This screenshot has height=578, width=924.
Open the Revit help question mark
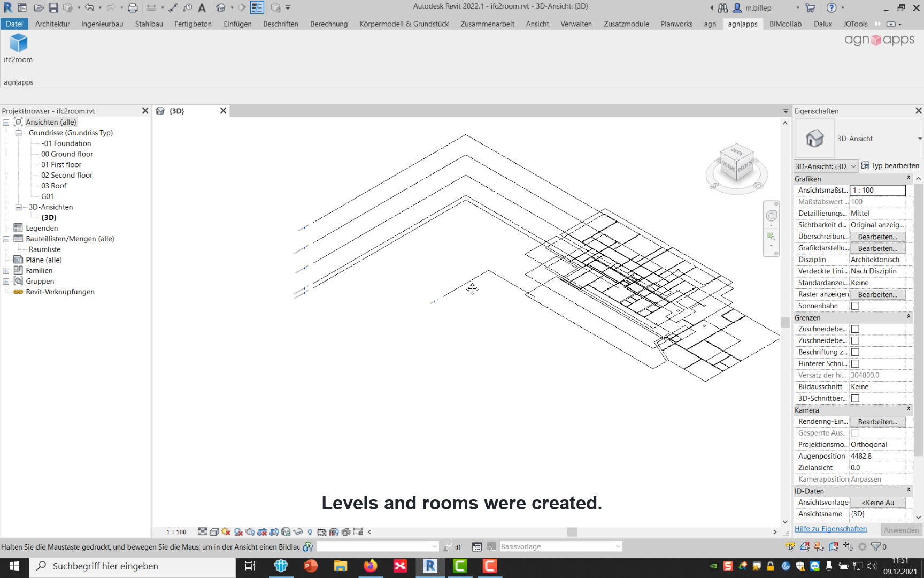[831, 8]
